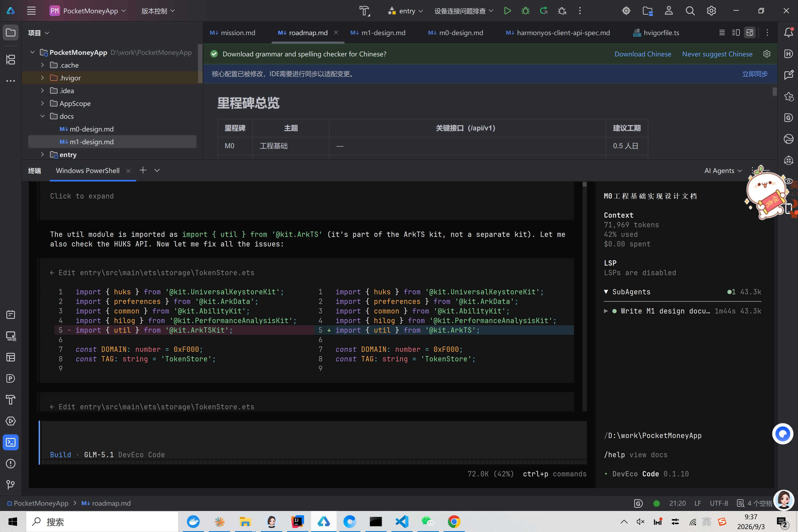Switch editor to source-only view

point(722,32)
